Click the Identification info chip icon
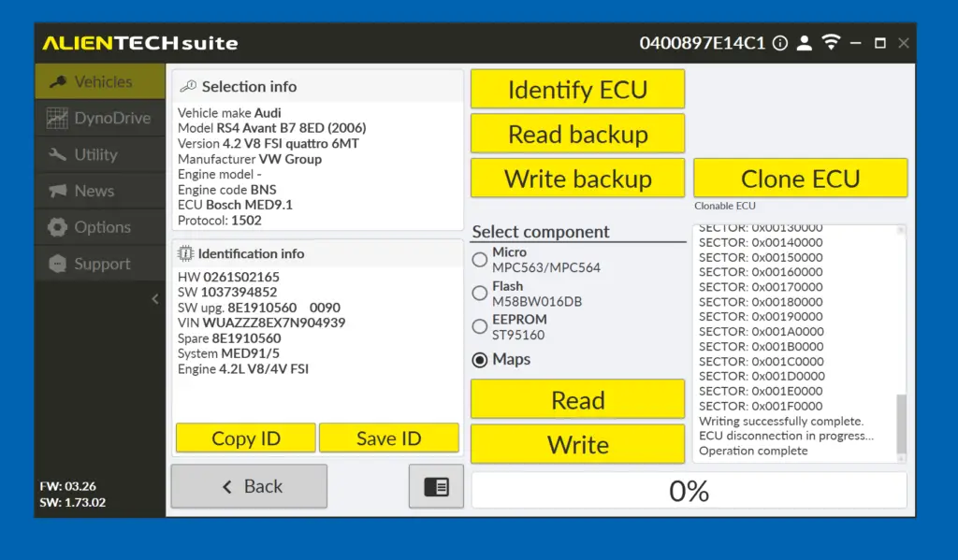The height and width of the screenshot is (560, 958). click(x=185, y=252)
